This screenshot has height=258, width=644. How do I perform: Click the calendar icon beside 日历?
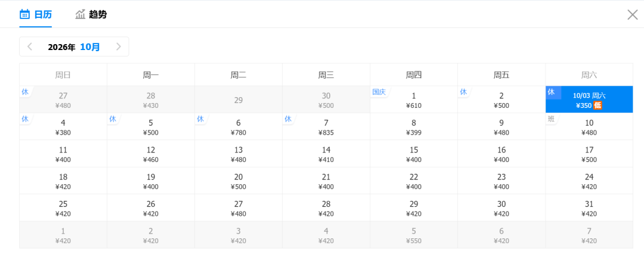24,14
